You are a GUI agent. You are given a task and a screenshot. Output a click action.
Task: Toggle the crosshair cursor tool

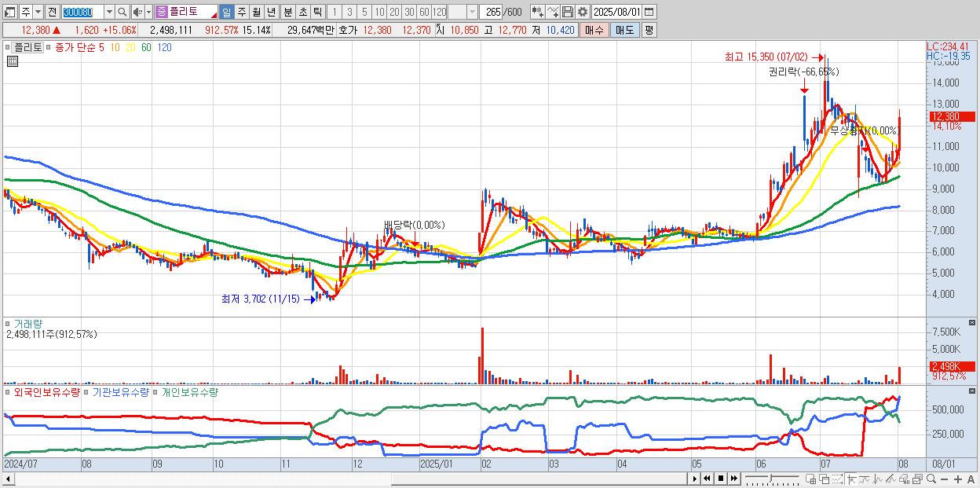(x=851, y=479)
